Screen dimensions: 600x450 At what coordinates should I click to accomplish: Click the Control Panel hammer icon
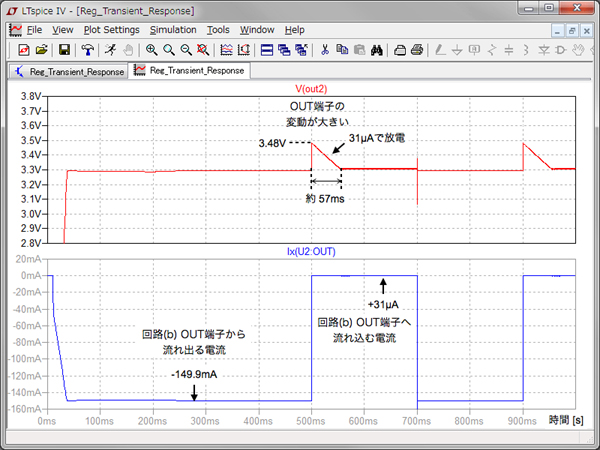(87, 49)
